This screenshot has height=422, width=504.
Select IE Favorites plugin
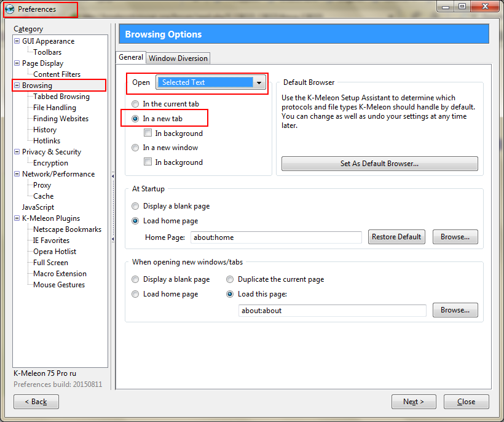pyautogui.click(x=51, y=241)
